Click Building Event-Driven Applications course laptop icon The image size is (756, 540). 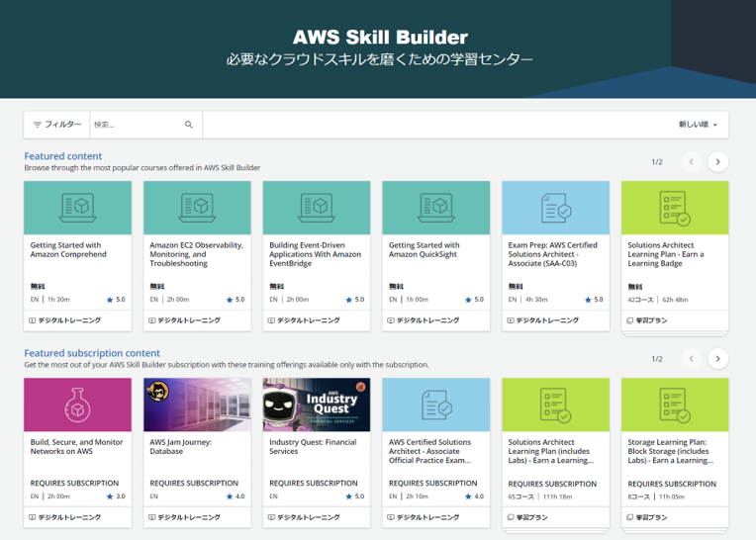click(x=317, y=208)
